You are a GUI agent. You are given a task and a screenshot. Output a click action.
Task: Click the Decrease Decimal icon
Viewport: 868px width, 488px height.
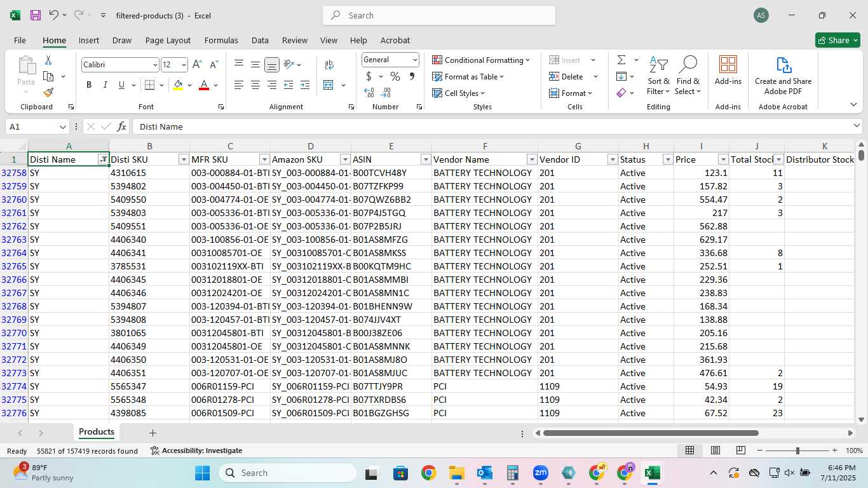[x=387, y=93]
